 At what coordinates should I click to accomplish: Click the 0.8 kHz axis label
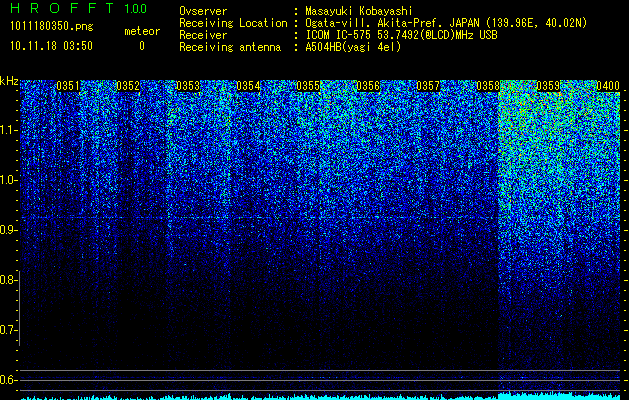click(9, 280)
